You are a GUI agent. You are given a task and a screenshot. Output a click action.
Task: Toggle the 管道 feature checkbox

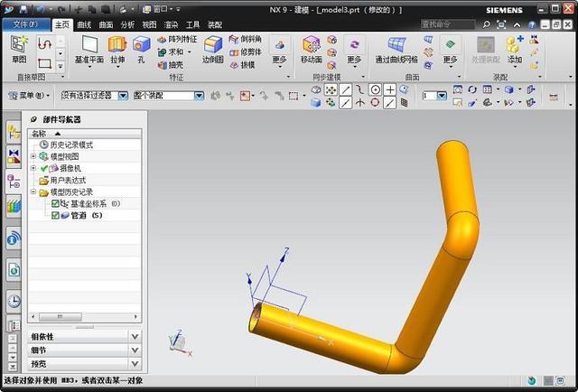tap(55, 216)
